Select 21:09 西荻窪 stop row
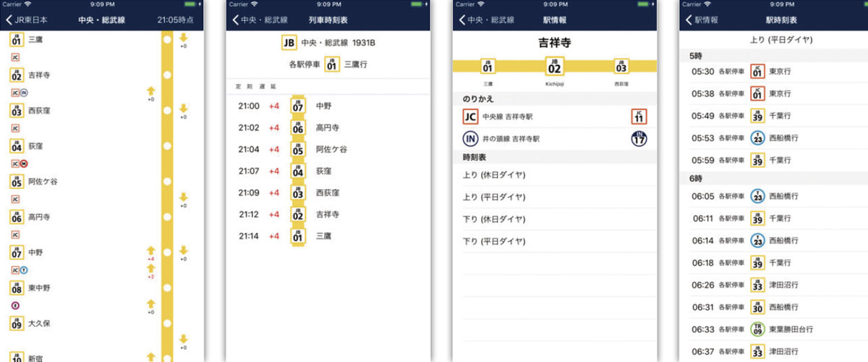 328,193
